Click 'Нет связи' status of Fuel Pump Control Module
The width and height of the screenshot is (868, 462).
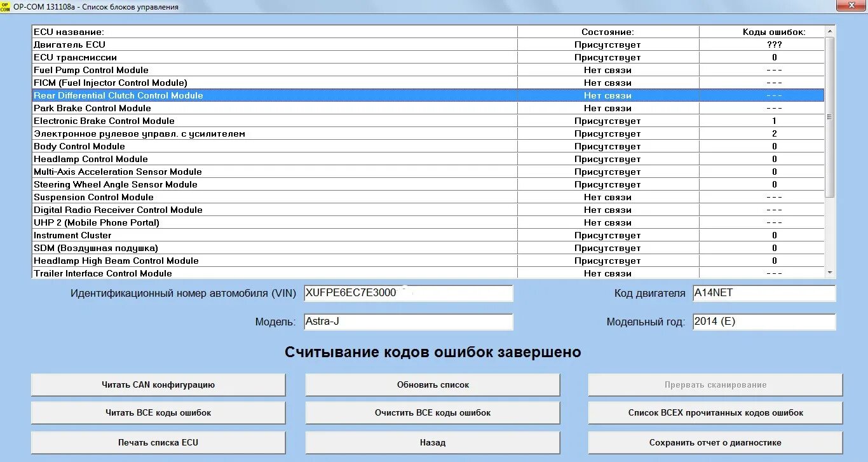pos(607,70)
